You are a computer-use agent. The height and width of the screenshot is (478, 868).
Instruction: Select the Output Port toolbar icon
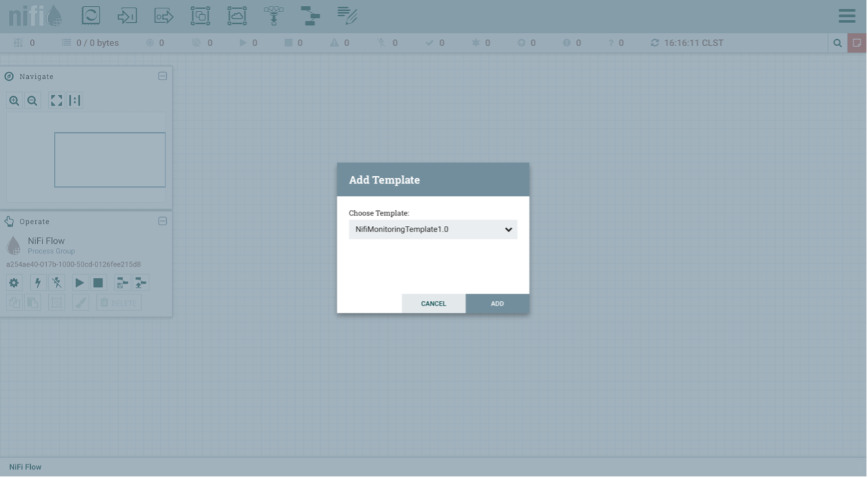pyautogui.click(x=164, y=16)
